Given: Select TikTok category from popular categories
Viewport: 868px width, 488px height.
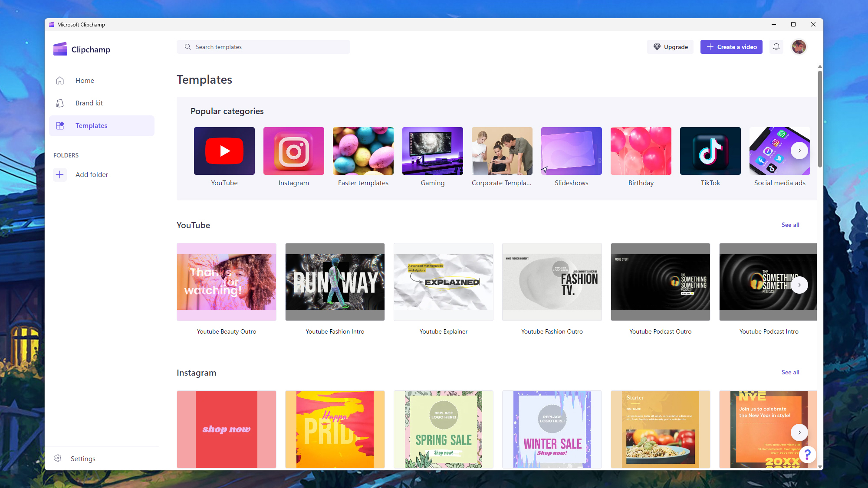Looking at the screenshot, I should 710,151.
